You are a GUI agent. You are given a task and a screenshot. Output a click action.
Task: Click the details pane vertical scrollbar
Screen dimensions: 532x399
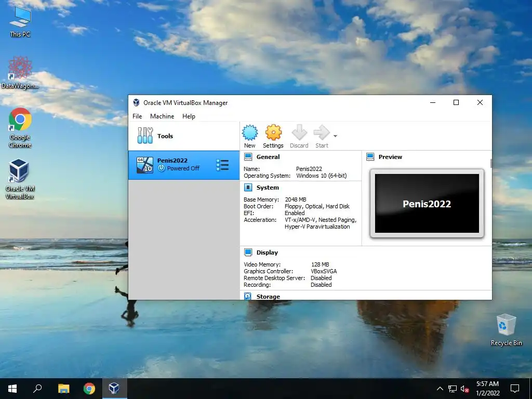[491, 163]
